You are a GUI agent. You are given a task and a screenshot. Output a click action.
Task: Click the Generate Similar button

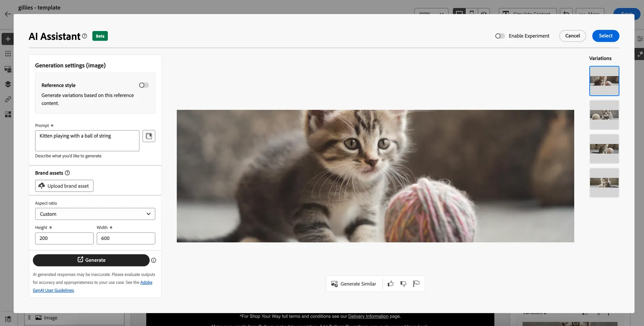[x=354, y=284]
